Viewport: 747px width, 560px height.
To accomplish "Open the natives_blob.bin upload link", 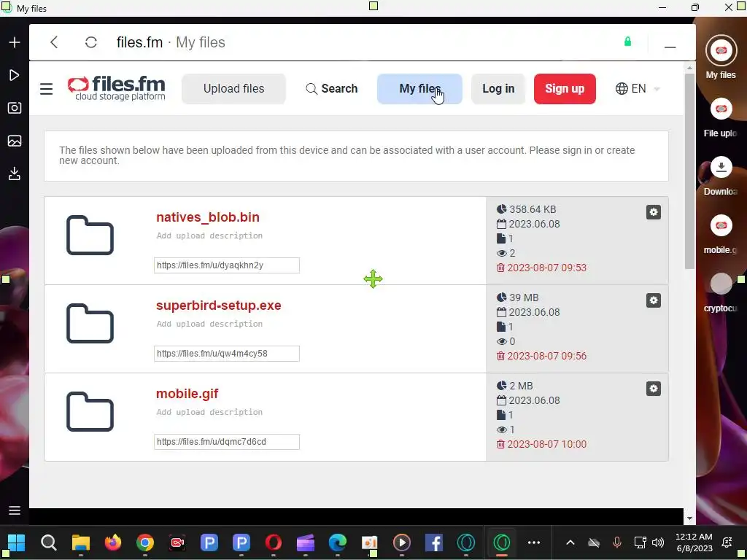I will 208,217.
